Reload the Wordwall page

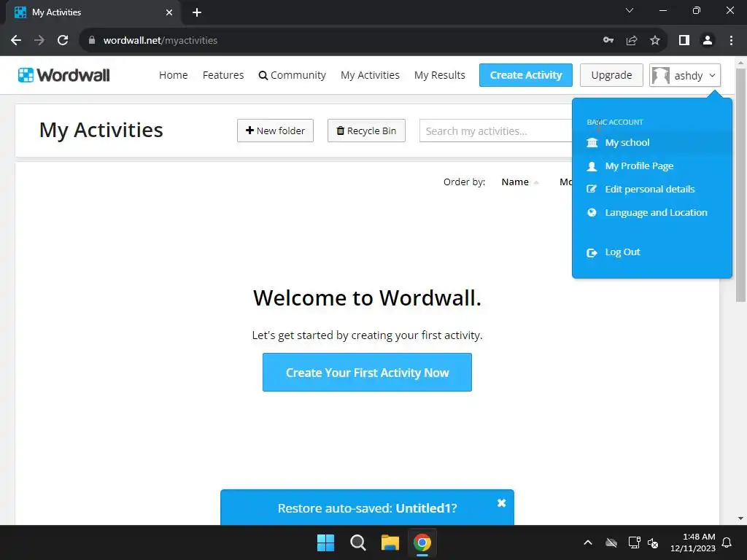63,41
